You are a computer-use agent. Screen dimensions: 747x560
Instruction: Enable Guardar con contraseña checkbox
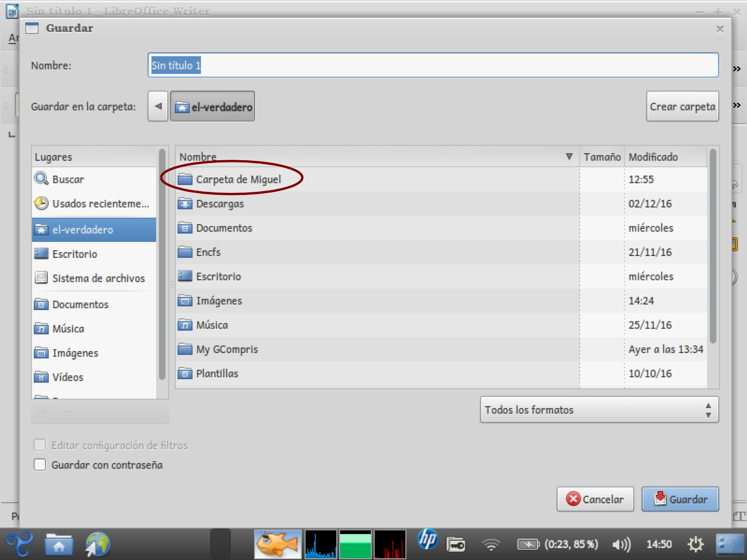40,465
